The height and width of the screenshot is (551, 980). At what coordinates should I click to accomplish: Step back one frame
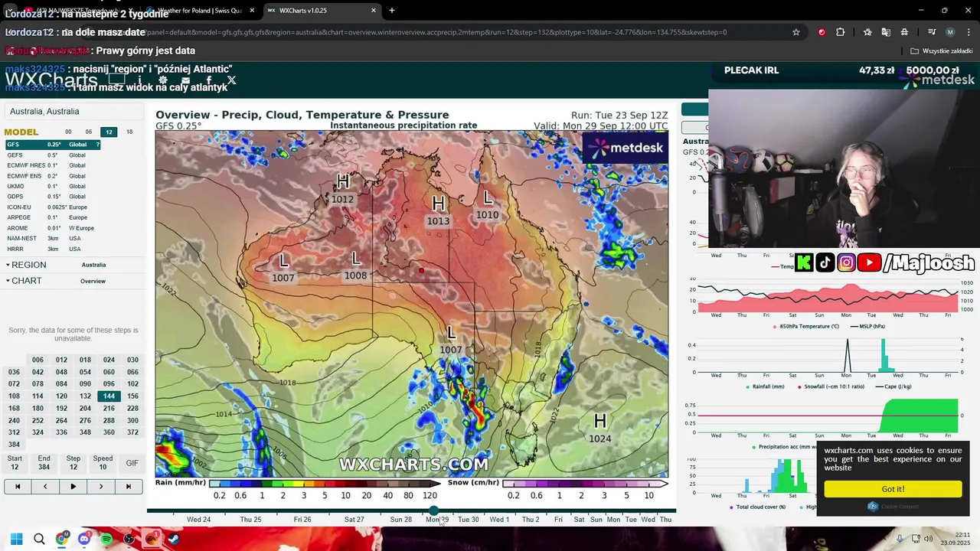(45, 486)
